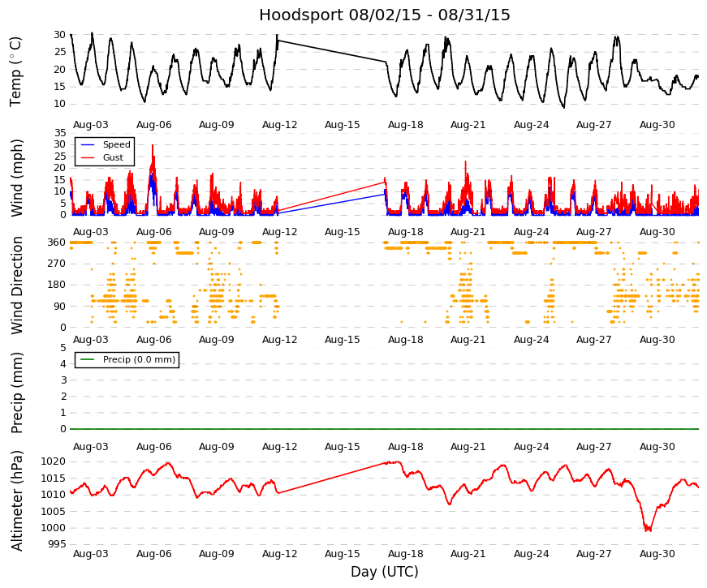Select the red Gust legend line
This screenshot has width=707, height=588.
click(x=88, y=157)
